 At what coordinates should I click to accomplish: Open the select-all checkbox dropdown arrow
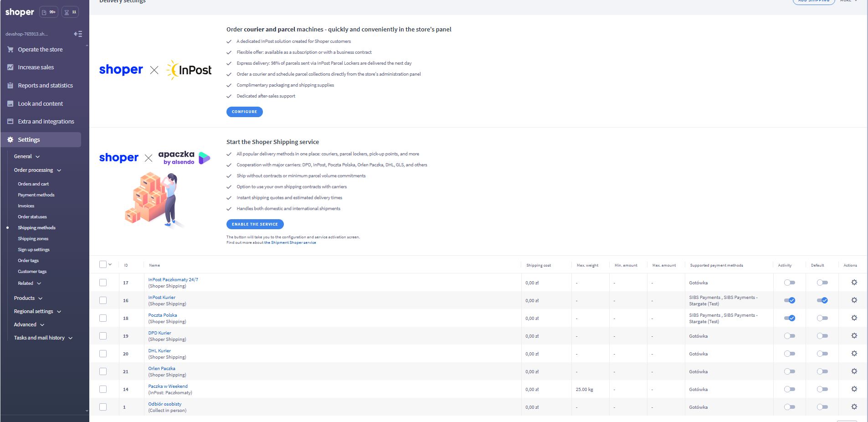[110, 264]
